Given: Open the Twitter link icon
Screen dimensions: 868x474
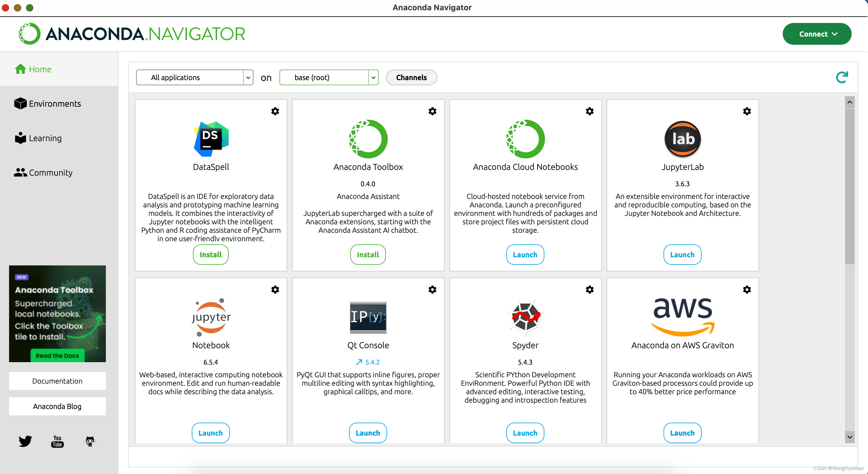Looking at the screenshot, I should (25, 441).
